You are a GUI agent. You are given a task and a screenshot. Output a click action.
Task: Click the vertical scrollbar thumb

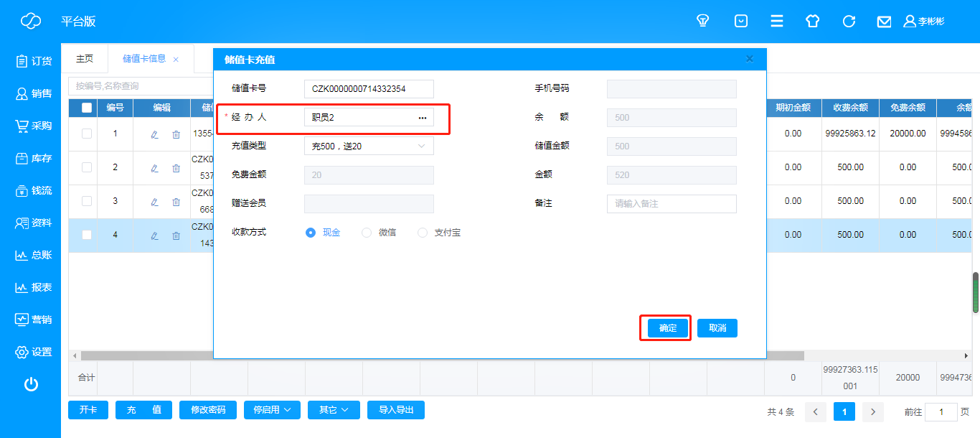point(975,292)
